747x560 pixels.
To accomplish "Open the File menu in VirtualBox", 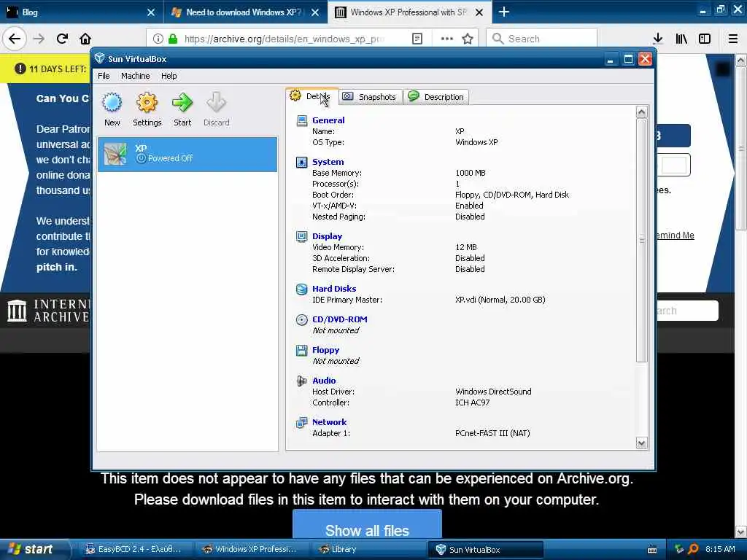I will pos(104,76).
